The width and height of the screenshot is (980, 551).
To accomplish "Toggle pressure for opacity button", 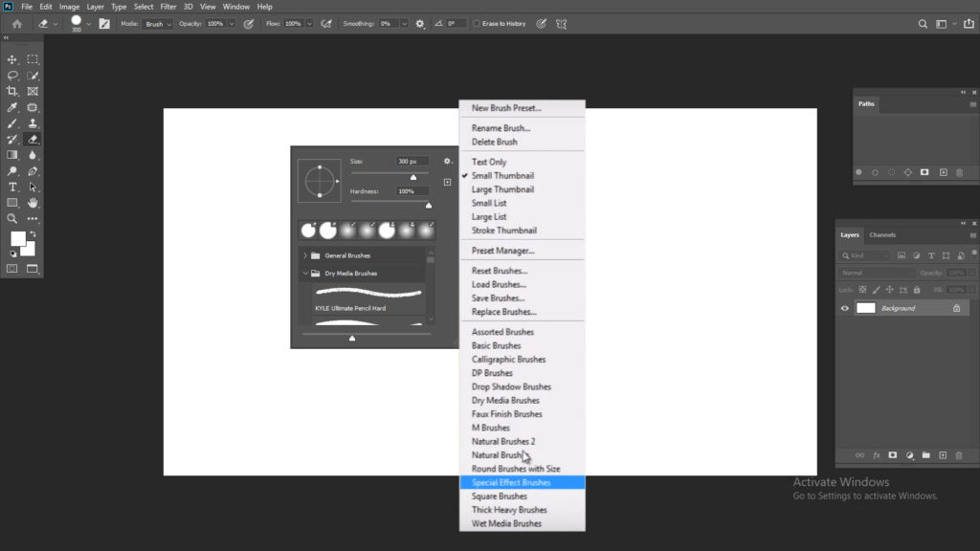I will [x=249, y=24].
